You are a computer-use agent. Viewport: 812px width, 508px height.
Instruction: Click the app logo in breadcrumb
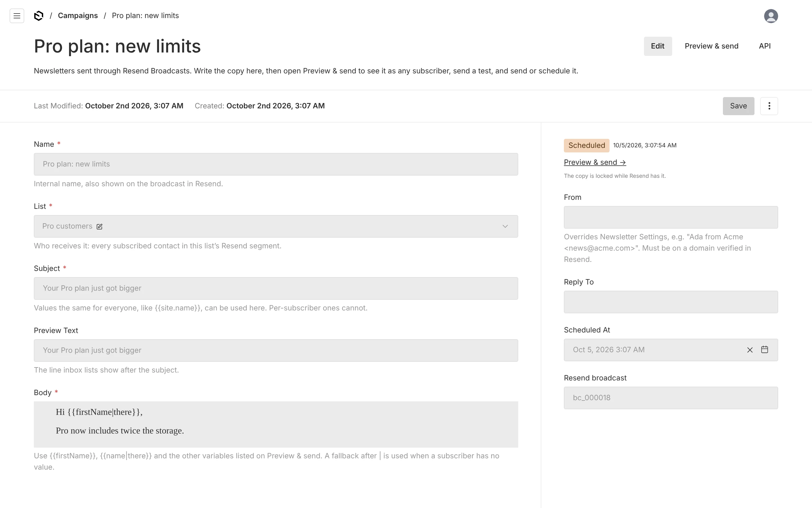coord(39,16)
